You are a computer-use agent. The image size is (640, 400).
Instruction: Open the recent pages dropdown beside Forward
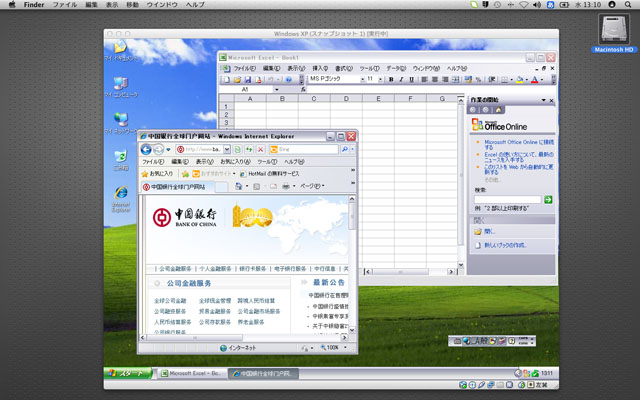pos(168,149)
